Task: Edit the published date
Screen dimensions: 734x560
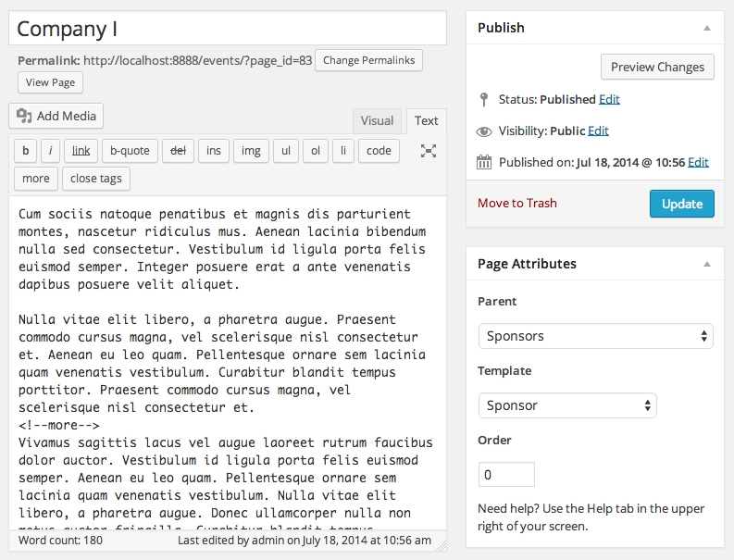Action: pyautogui.click(x=698, y=162)
